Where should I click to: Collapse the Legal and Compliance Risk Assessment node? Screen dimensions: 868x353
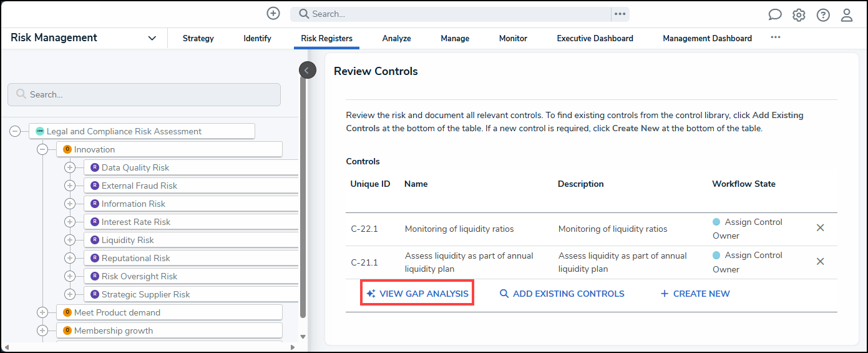(x=15, y=131)
